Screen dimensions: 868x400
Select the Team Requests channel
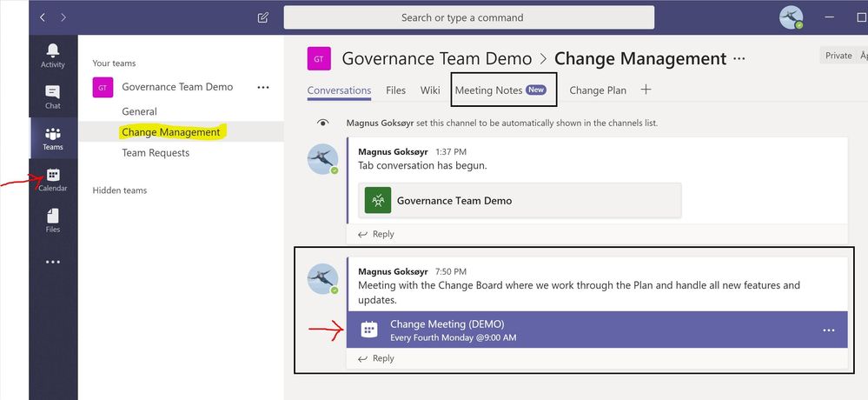pos(156,153)
